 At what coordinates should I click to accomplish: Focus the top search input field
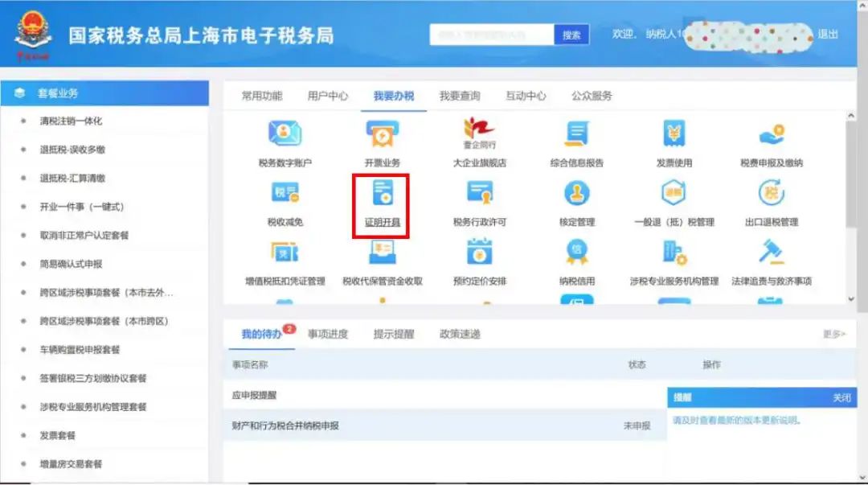tap(492, 35)
